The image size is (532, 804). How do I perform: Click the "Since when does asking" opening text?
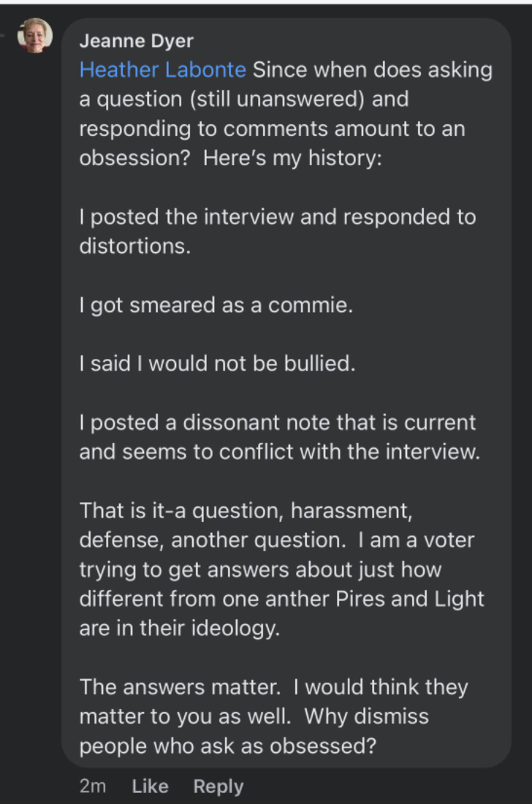point(373,70)
